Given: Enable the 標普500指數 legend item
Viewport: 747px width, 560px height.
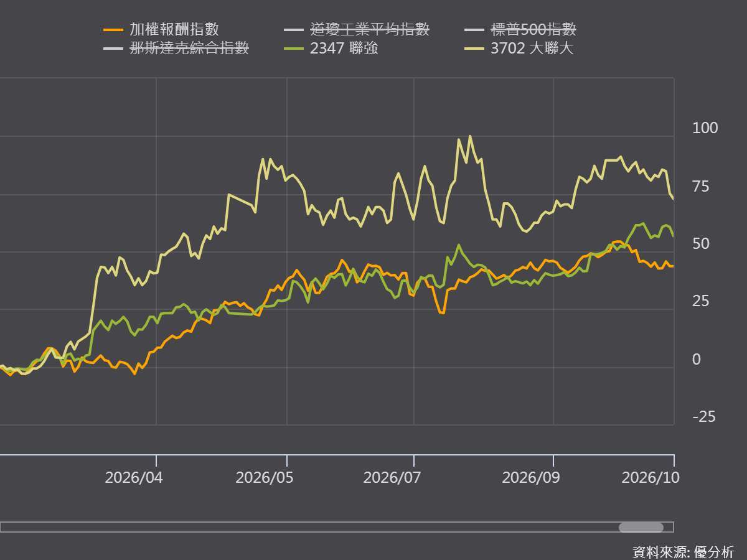Looking at the screenshot, I should tap(521, 29).
